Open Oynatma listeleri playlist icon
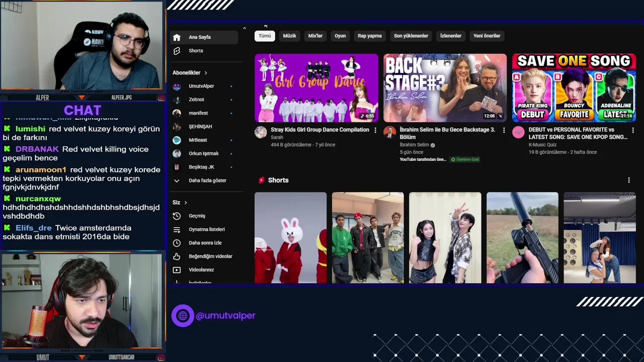644x362 pixels. [177, 229]
